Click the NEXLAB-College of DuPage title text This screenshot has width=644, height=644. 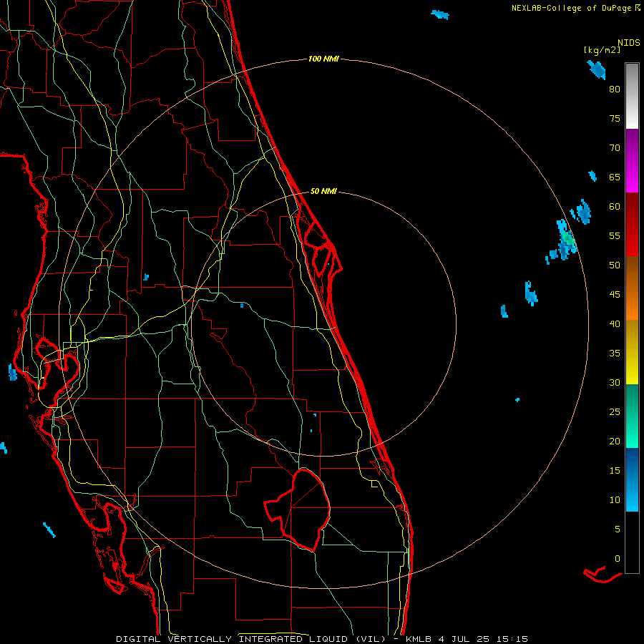click(572, 8)
